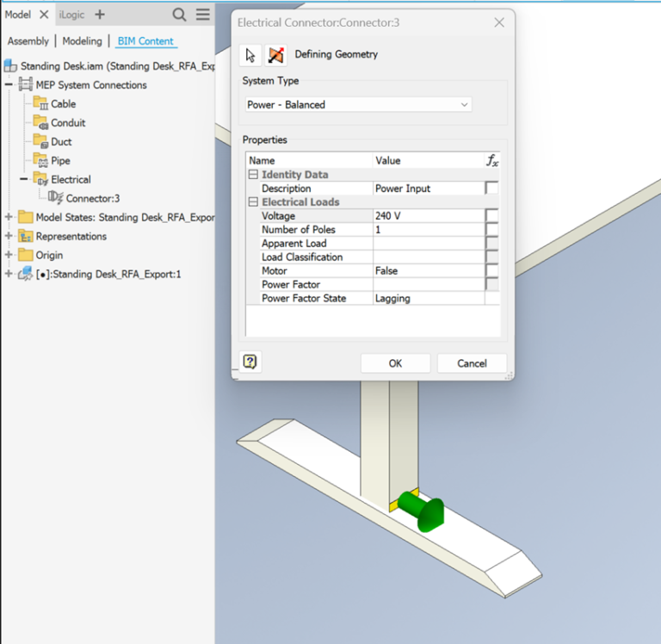Edit the Description value Power Input
This screenshot has height=644, width=661.
click(x=429, y=189)
